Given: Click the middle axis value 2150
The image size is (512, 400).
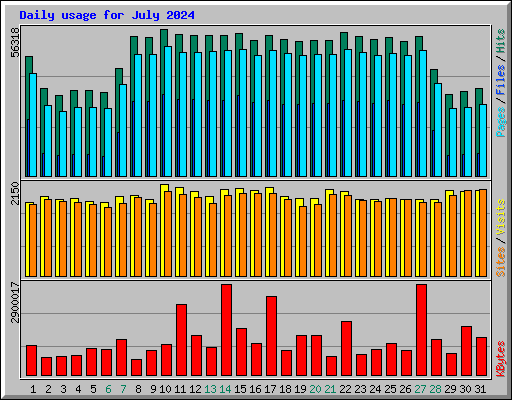Looking at the screenshot, I should coord(15,193).
